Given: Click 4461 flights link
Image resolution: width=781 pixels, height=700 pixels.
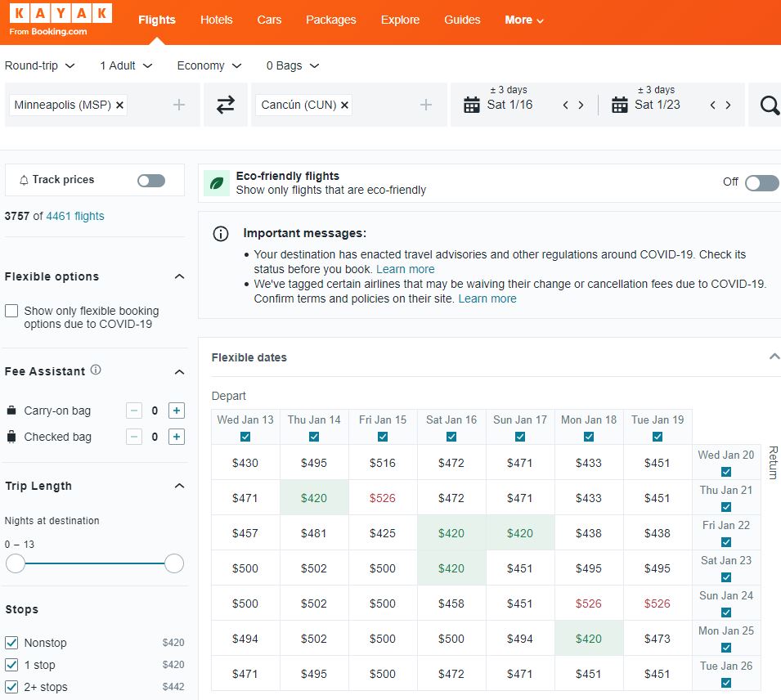Looking at the screenshot, I should [x=75, y=216].
